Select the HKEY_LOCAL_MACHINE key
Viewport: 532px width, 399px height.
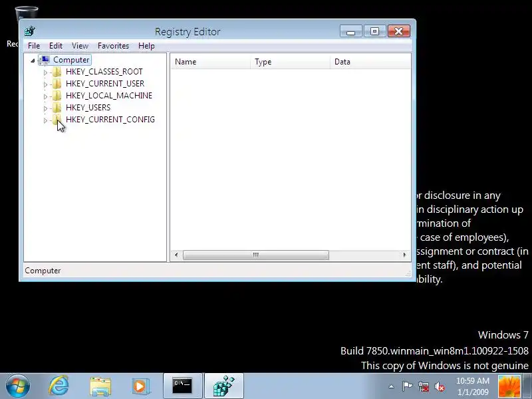coord(109,96)
